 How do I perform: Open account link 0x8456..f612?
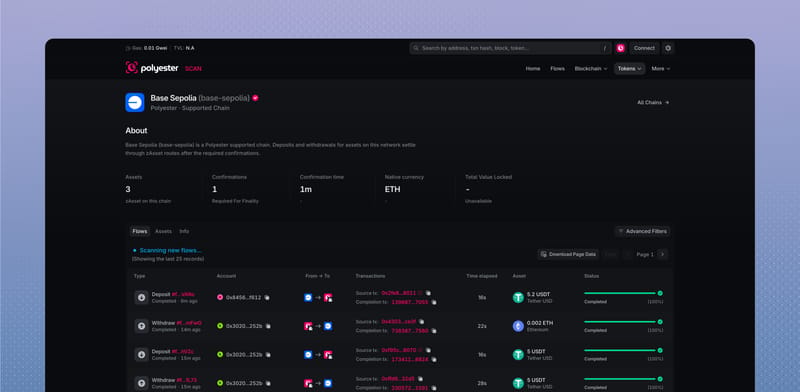tap(243, 298)
